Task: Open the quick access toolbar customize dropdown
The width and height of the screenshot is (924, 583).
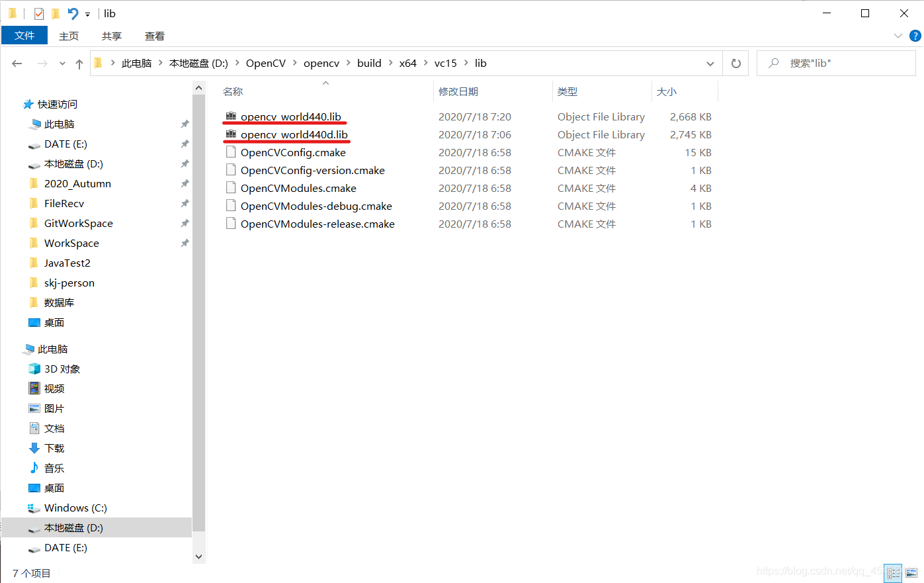Action: click(x=87, y=14)
